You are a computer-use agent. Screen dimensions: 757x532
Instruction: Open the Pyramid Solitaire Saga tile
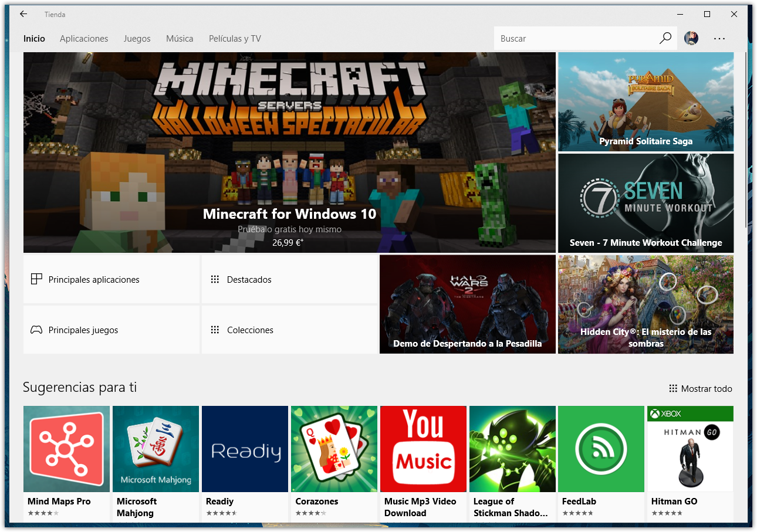pos(646,101)
